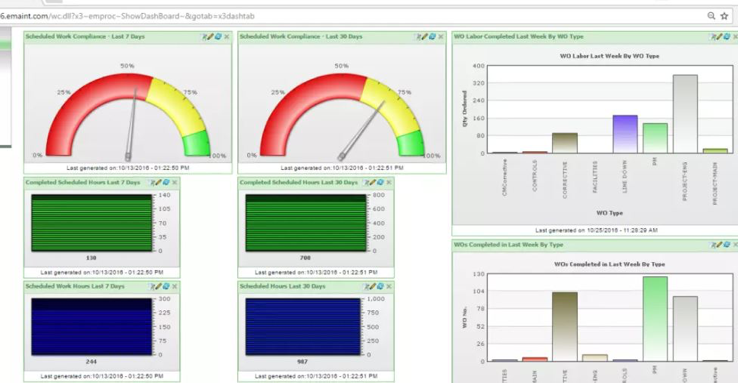Close the Scheduled Work Compliance Last 7 Days widget
Viewport: 738px width, 383px height.
point(226,37)
